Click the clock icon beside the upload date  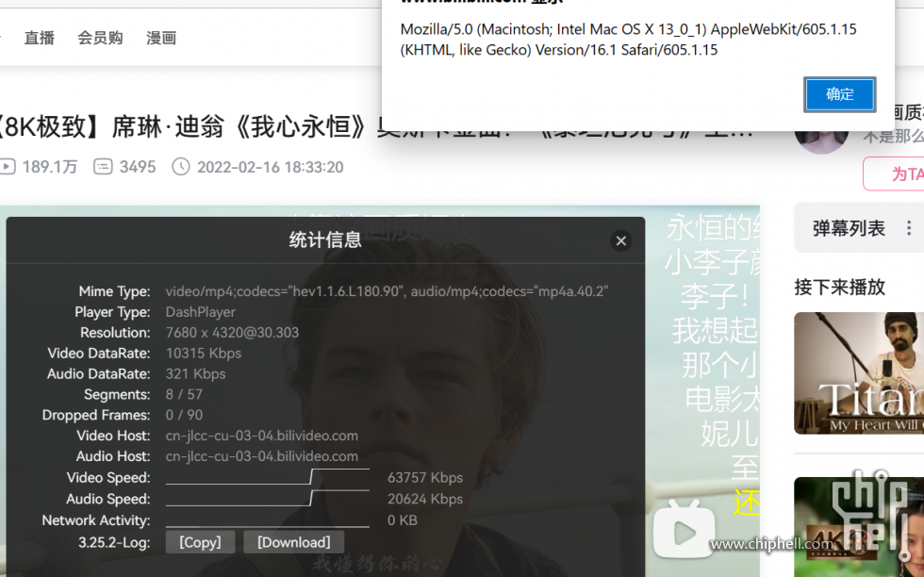click(181, 167)
